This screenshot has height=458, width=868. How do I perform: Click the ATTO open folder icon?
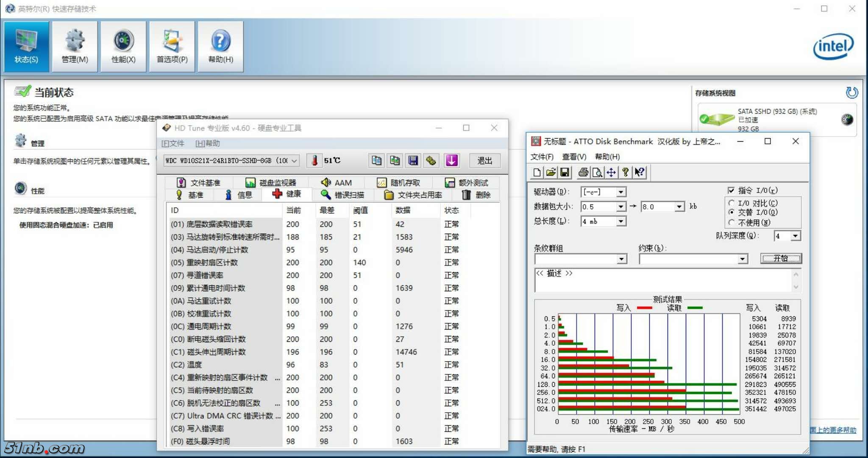(x=551, y=172)
